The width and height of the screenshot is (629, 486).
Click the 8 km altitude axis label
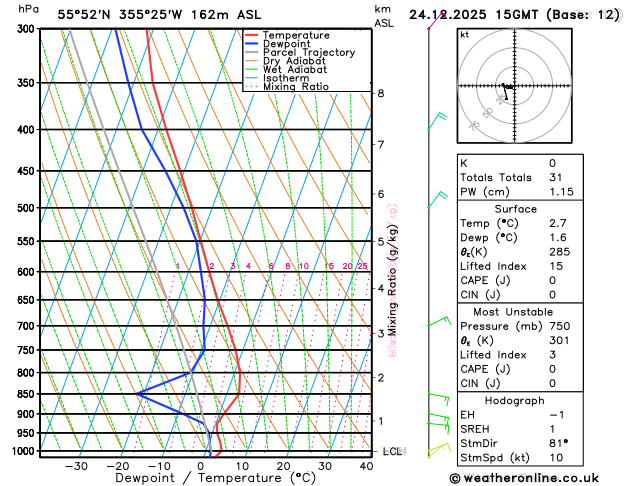coord(381,93)
